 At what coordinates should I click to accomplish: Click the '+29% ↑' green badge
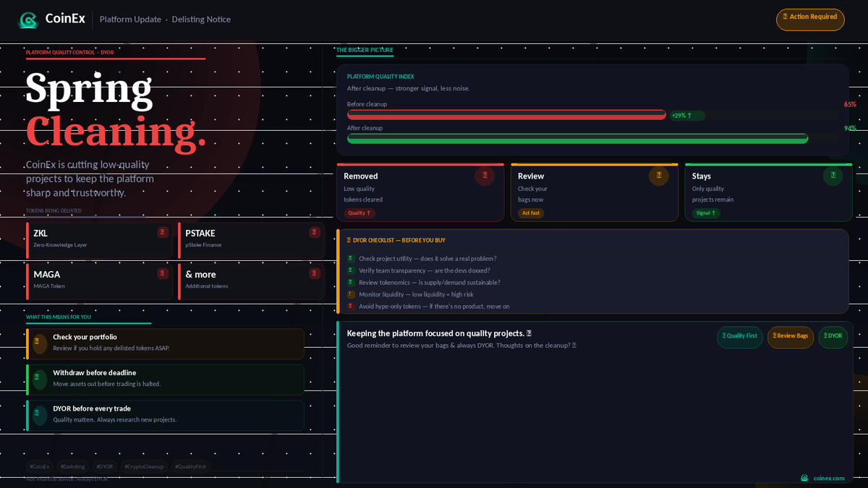click(687, 116)
